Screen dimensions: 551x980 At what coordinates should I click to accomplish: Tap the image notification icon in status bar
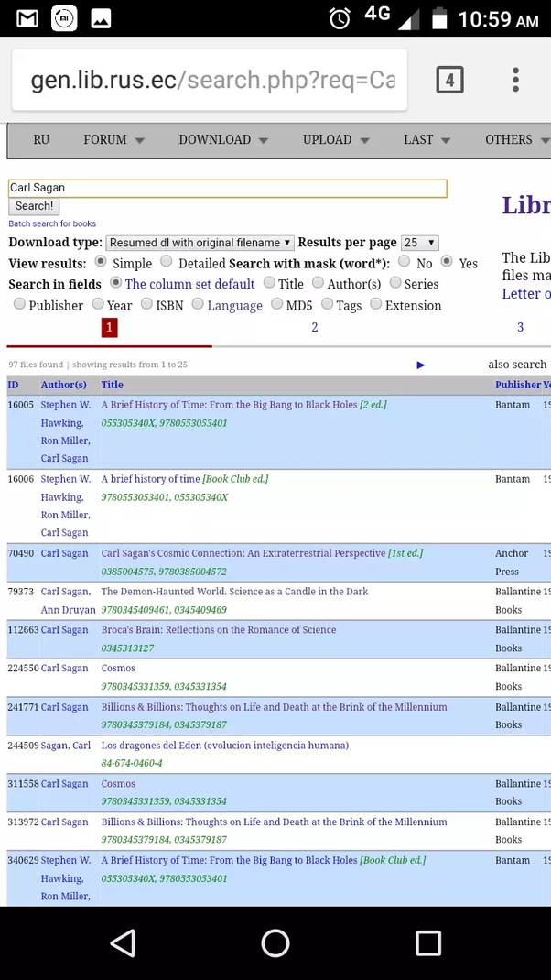pos(101,18)
